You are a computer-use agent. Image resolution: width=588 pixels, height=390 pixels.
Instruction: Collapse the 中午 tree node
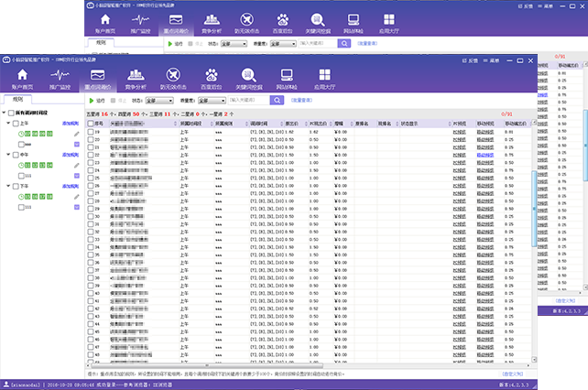pyautogui.click(x=7, y=155)
